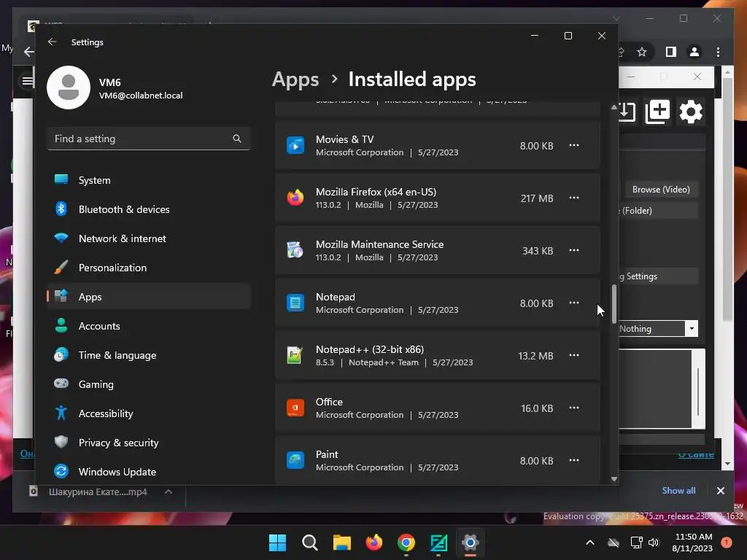Viewport: 747px width, 560px height.
Task: Click Show all downloads link
Action: pyautogui.click(x=678, y=491)
